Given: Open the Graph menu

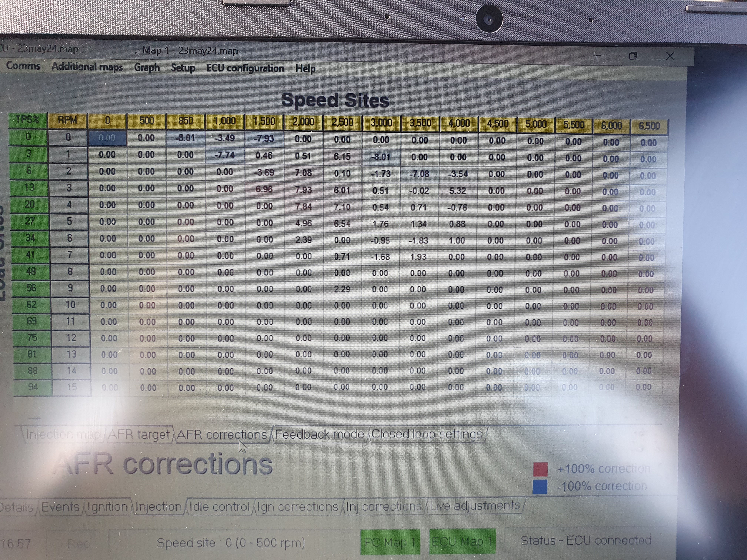Looking at the screenshot, I should [x=147, y=67].
